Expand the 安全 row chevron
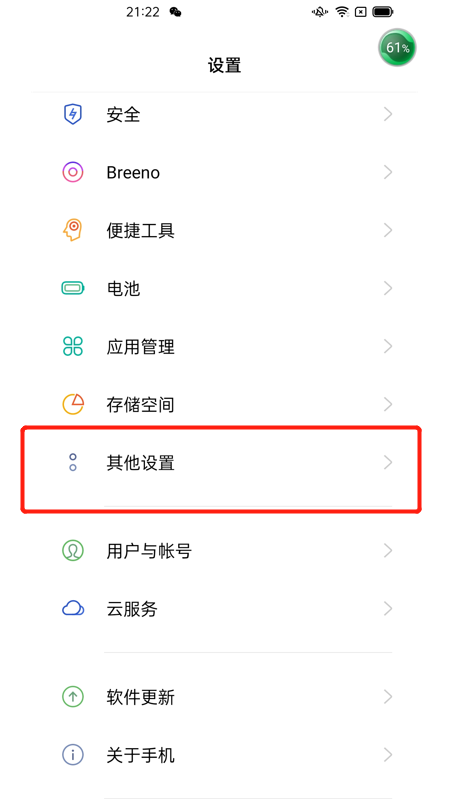This screenshot has height=799, width=458. (388, 114)
